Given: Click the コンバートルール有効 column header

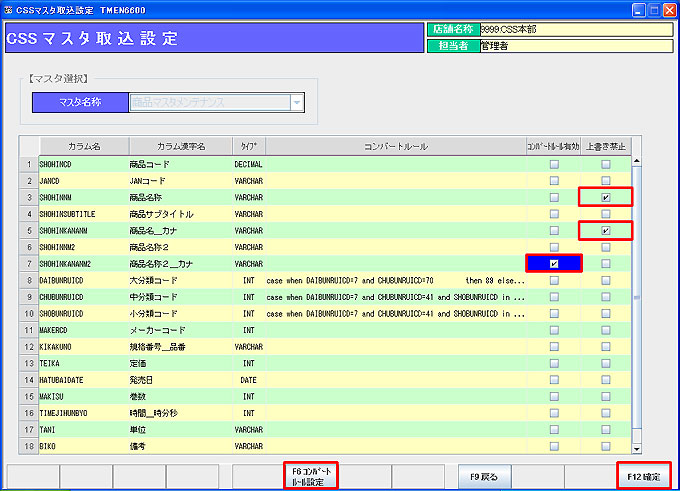Looking at the screenshot, I should click(553, 146).
